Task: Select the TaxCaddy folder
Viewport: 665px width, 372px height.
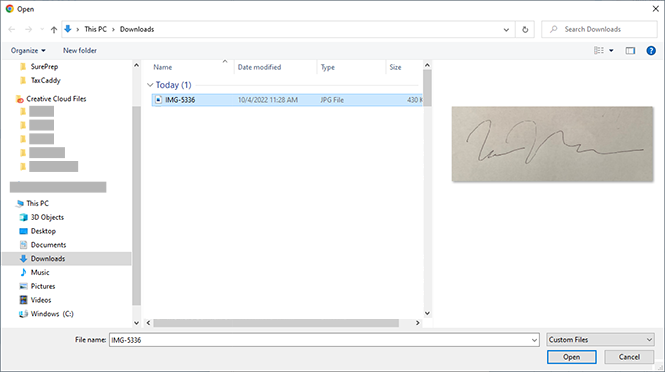Action: coord(45,80)
